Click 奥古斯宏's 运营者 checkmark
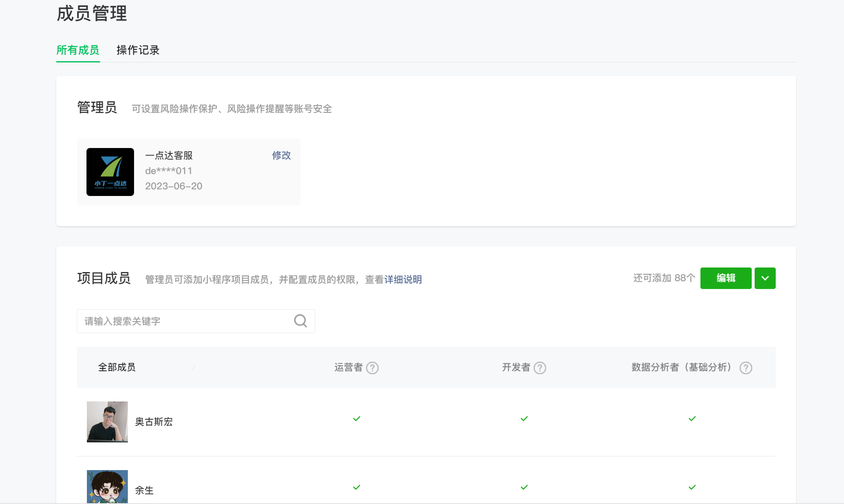The image size is (844, 504). click(x=357, y=419)
